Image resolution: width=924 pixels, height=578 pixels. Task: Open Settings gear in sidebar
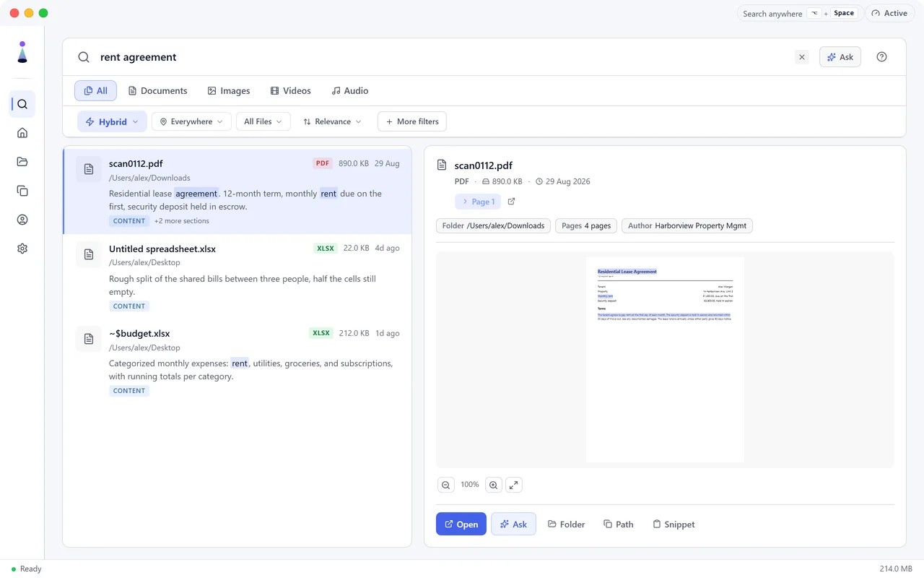tap(22, 249)
